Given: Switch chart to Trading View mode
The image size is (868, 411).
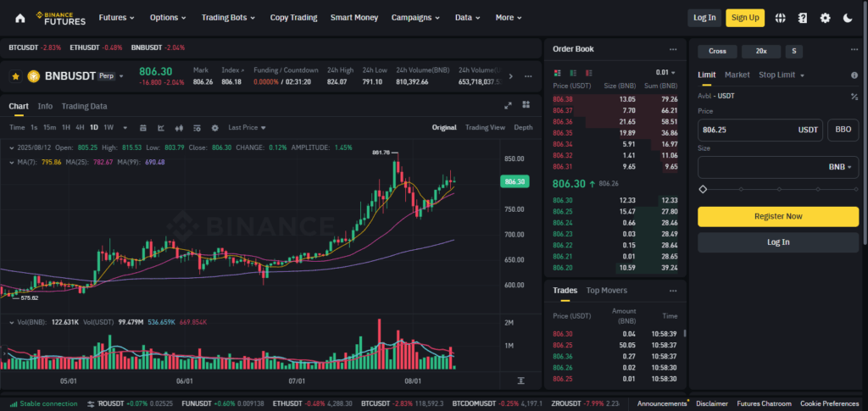Looking at the screenshot, I should point(485,128).
